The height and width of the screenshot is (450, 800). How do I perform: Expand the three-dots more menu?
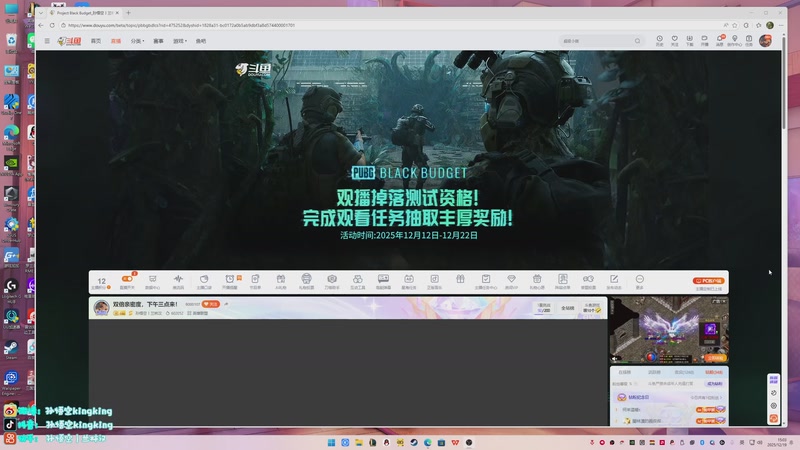tap(640, 281)
